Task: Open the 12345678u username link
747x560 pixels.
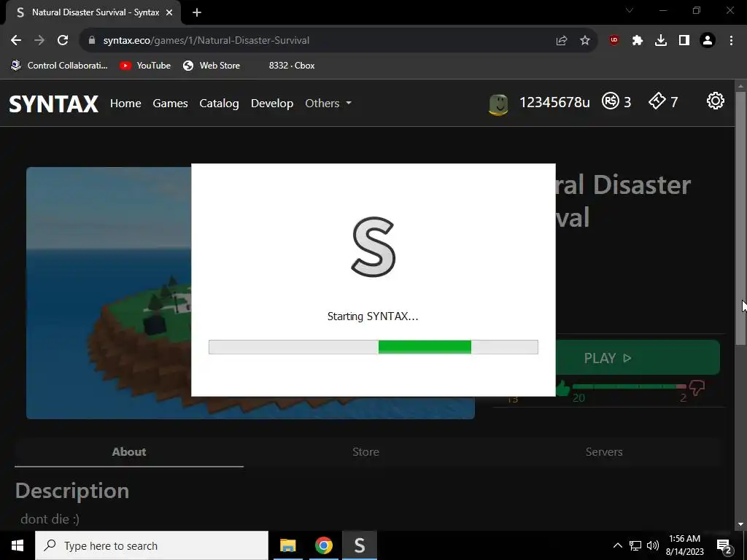Action: [554, 102]
